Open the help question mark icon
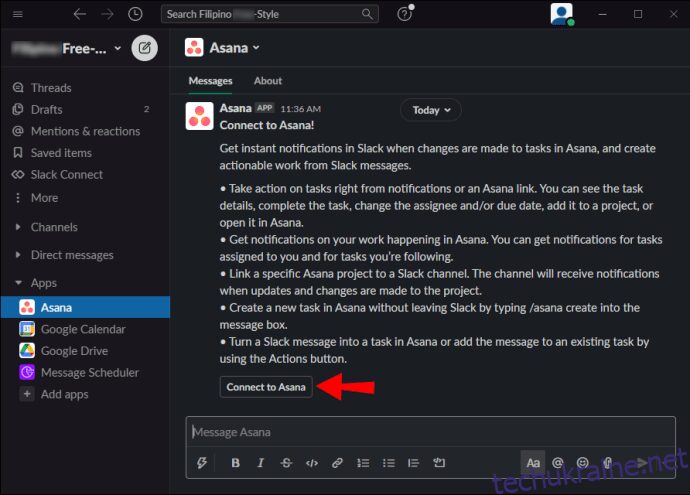690x495 pixels. 405,14
